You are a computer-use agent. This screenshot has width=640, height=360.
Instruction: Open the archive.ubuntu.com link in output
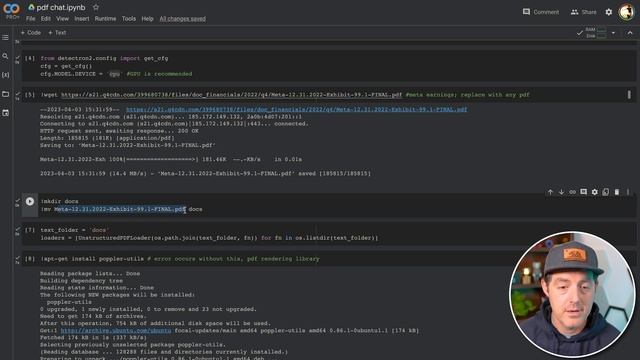pos(116,331)
